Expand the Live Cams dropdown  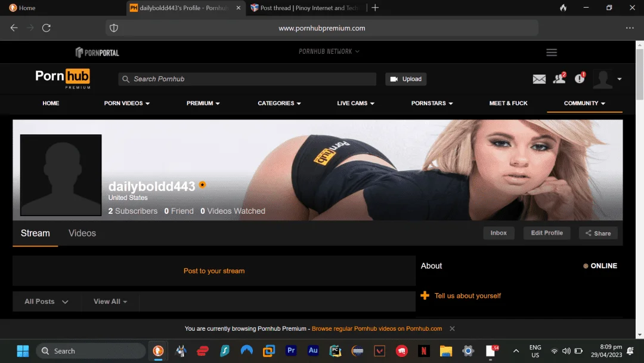[x=355, y=103]
